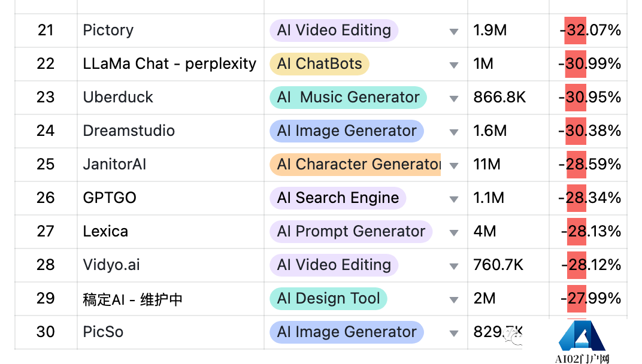The image size is (642, 364).
Task: Click the 11M traffic cell
Action: pos(508,165)
